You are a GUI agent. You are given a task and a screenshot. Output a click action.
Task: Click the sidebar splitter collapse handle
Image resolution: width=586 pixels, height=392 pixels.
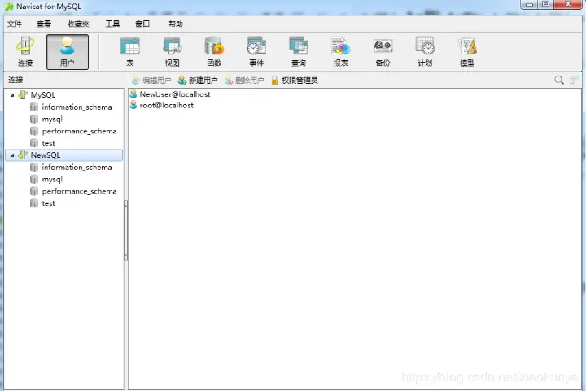126,230
